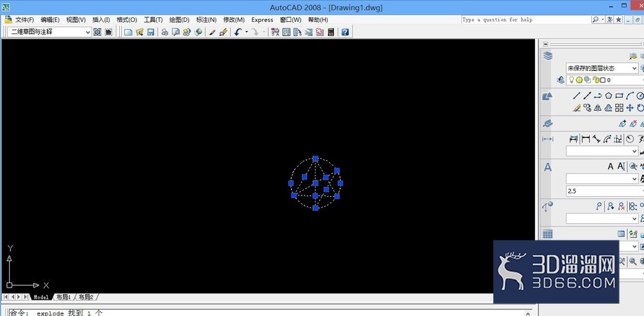Open the 二维草图与注释 workspace dropdown
Viewport: 644px width, 316px height.
50,32
